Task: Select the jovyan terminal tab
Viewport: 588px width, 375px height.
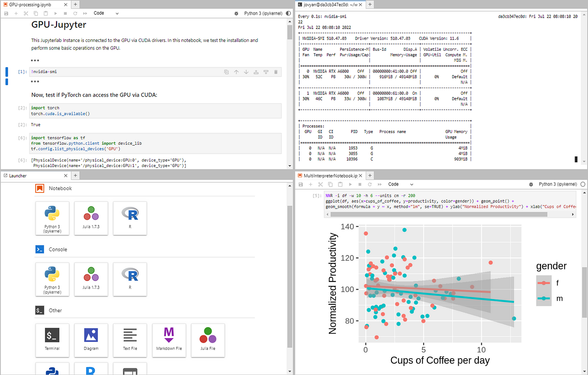Action: [330, 4]
